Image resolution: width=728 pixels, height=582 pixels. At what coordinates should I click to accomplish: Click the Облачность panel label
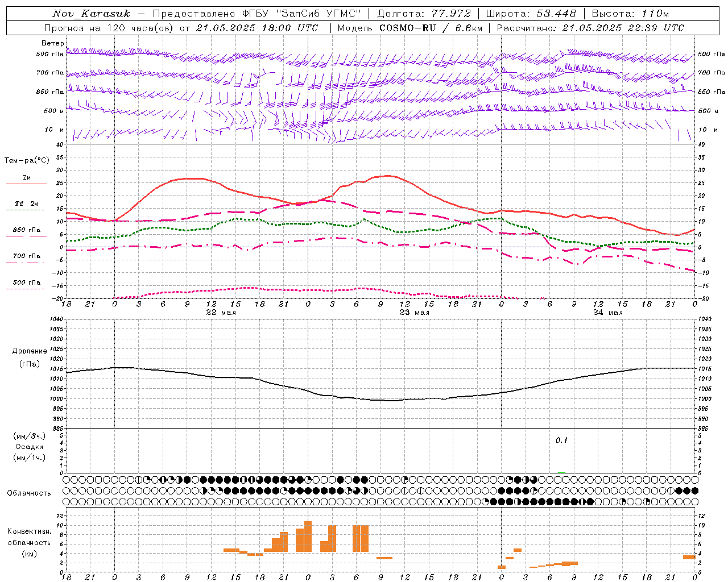click(29, 493)
